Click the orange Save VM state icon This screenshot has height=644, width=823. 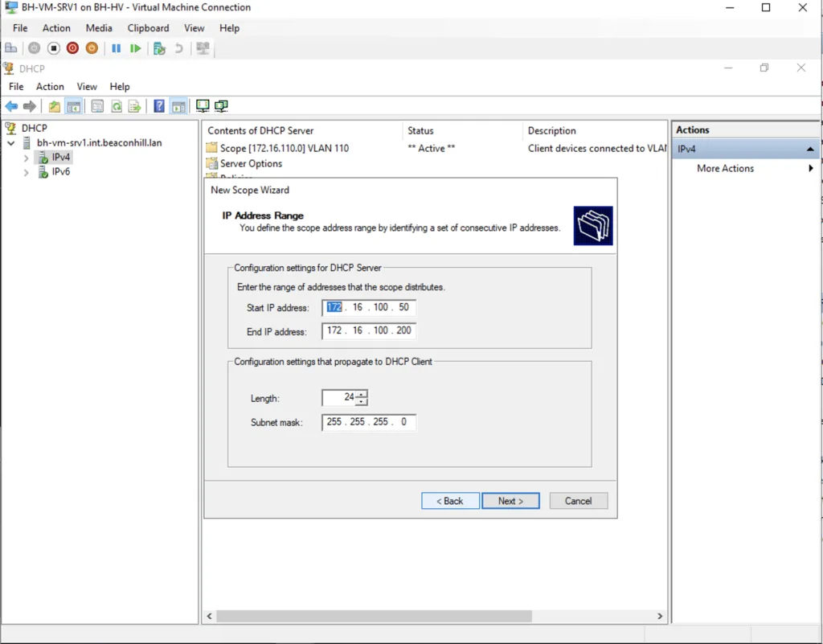(92, 48)
